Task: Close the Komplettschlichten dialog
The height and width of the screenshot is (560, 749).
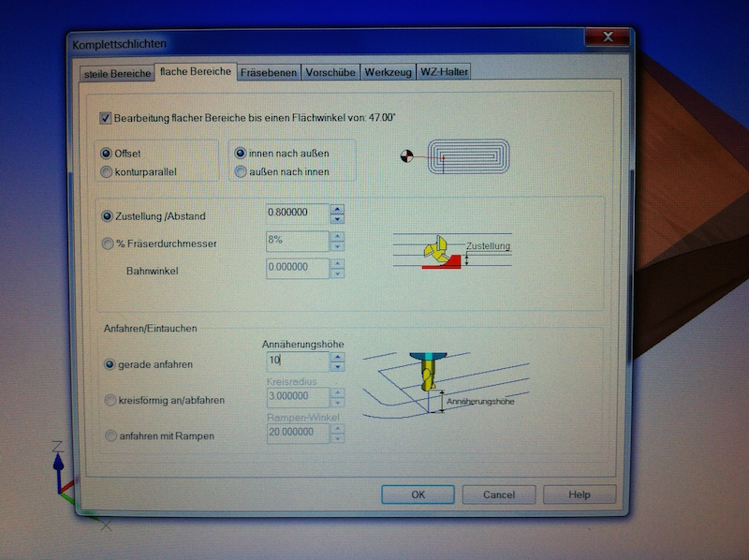Action: tap(608, 37)
